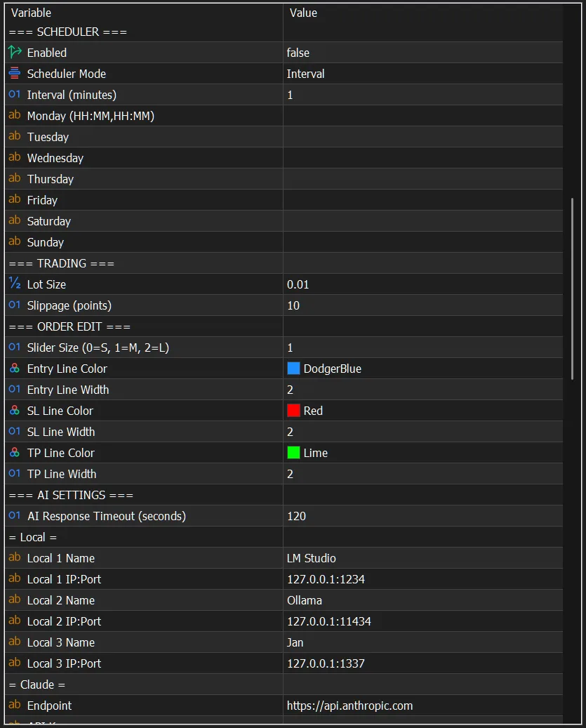Image resolution: width=586 pixels, height=728 pixels.
Task: Open the Red color value dropdown
Action: 422,411
